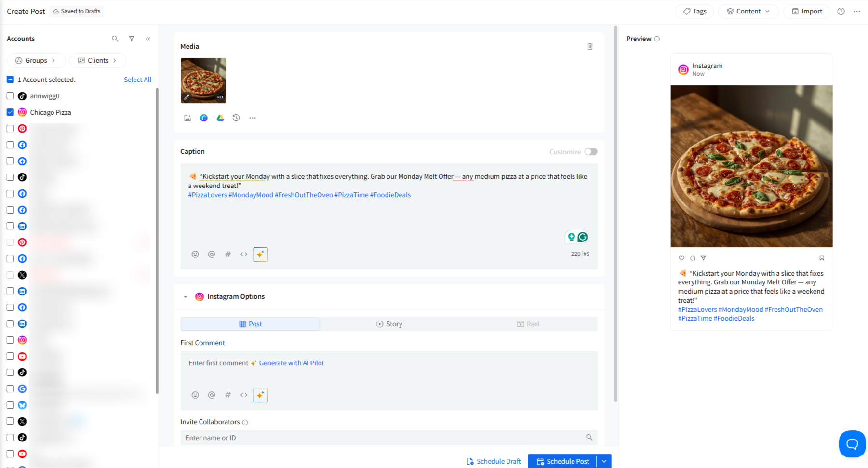Screen dimensions: 868x468
Task: Launch AI Pilot for first comment
Action: [260, 395]
